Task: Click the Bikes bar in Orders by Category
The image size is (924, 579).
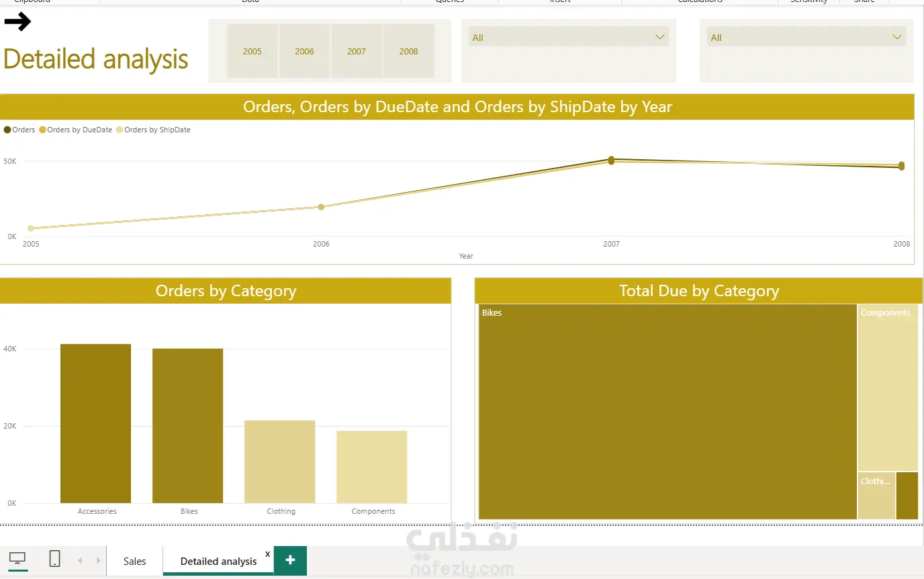Action: (x=187, y=426)
